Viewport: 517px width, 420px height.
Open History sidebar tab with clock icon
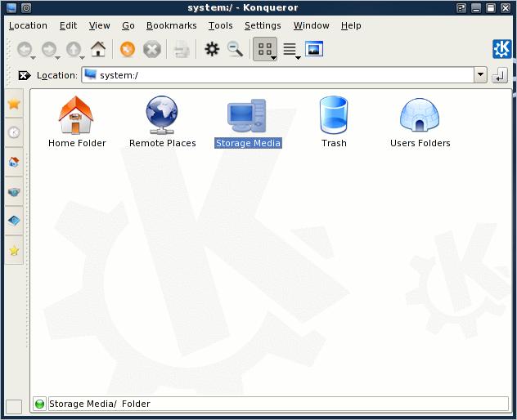(14, 132)
